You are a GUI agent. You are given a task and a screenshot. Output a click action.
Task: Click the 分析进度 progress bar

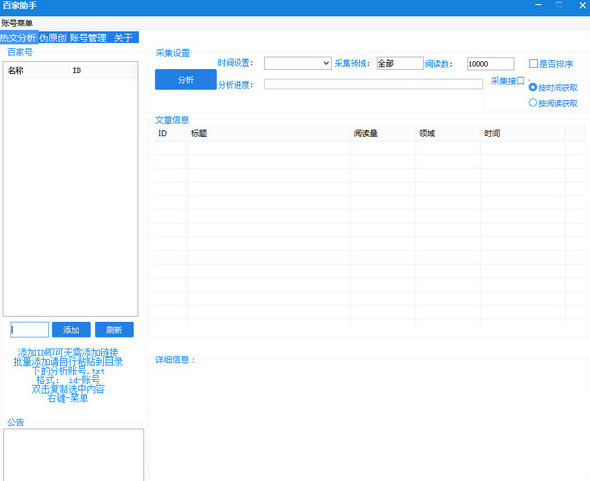(373, 84)
